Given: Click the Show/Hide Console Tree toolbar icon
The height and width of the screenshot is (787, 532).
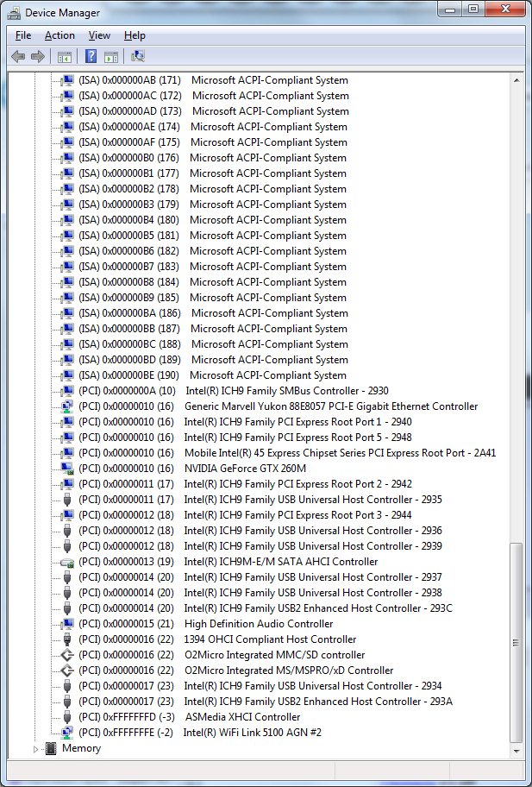Looking at the screenshot, I should (65, 56).
